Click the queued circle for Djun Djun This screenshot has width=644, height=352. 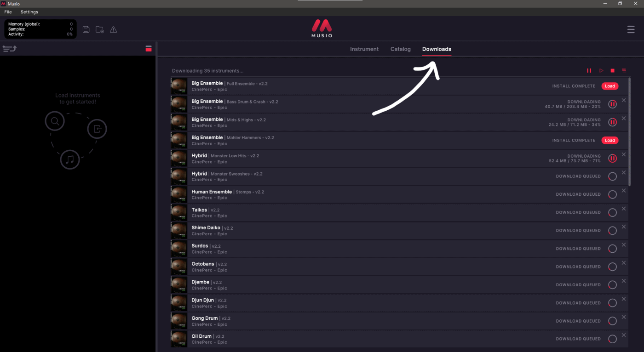coord(612,303)
